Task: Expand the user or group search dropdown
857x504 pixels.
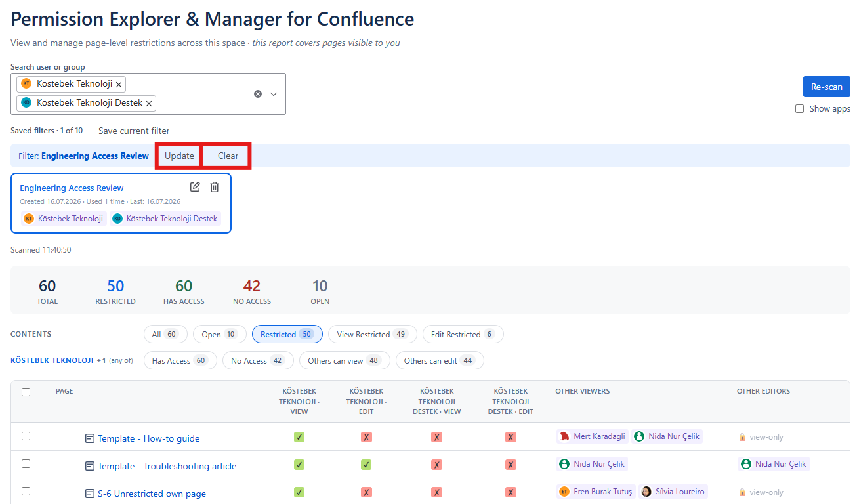Action: pos(274,94)
